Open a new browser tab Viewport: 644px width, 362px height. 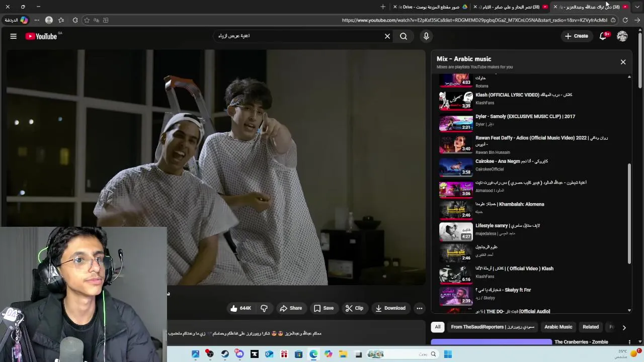coord(383,7)
